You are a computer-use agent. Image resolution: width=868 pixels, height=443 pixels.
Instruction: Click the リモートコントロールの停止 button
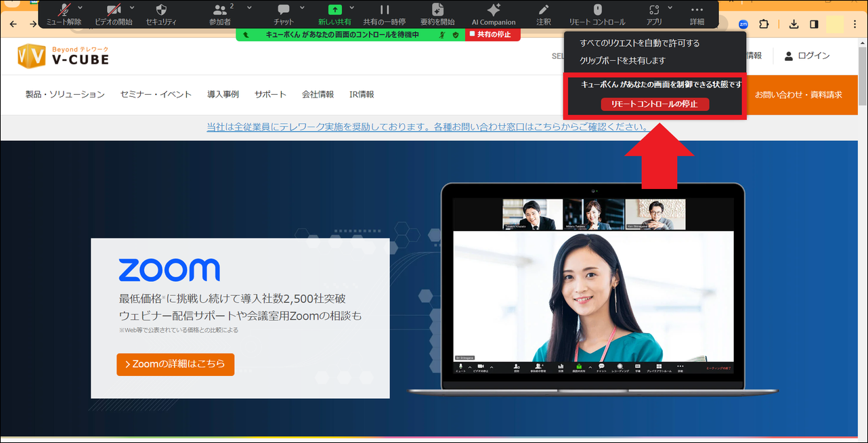click(x=655, y=104)
